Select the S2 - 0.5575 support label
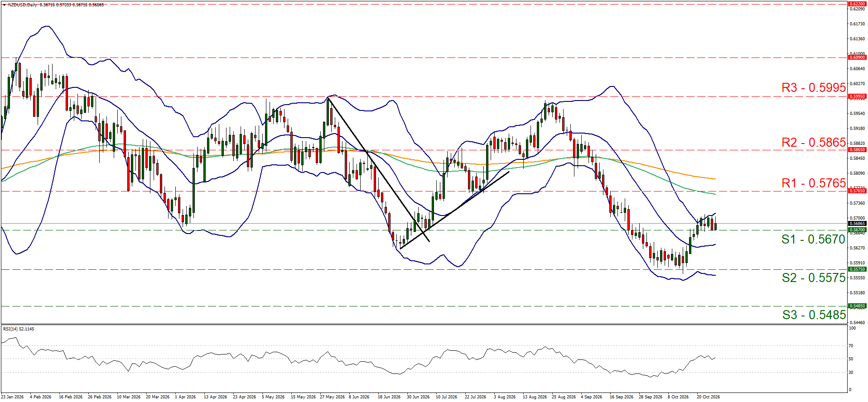 click(x=814, y=278)
